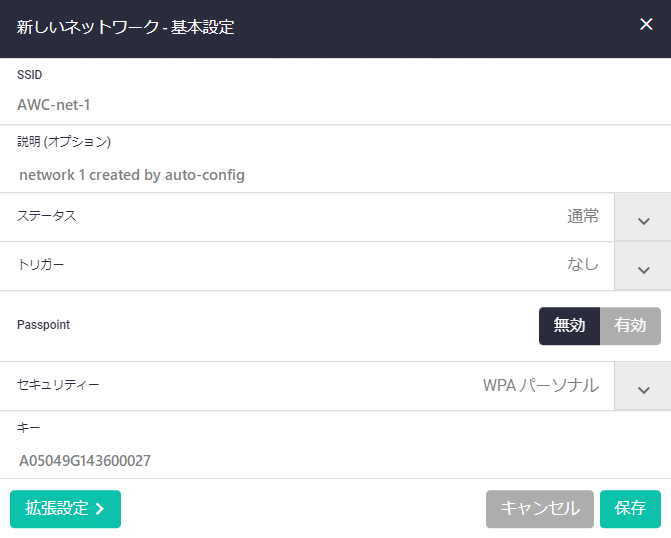Click the 通常 status value
The width and height of the screenshot is (671, 538).
coord(583,217)
